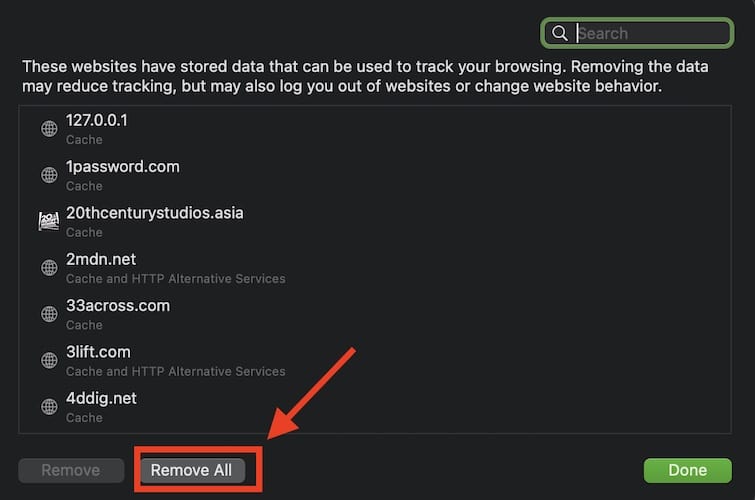Viewport: 755px width, 500px height.
Task: Click the globe icon beside 3lift.com
Action: (x=49, y=361)
